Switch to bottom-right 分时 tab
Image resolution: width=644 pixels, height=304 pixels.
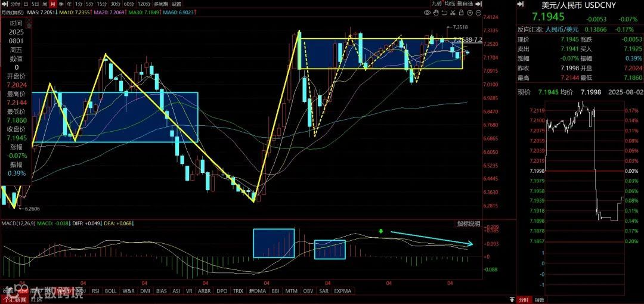click(x=524, y=300)
